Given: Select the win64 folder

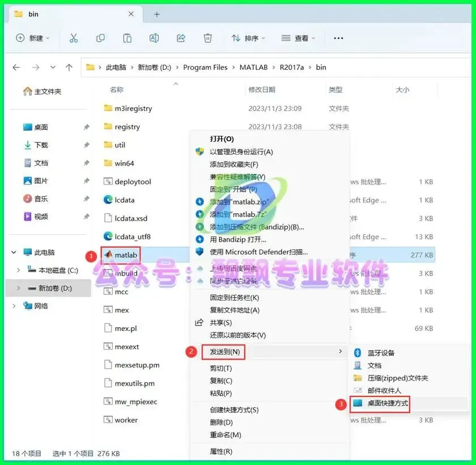Looking at the screenshot, I should [118, 163].
